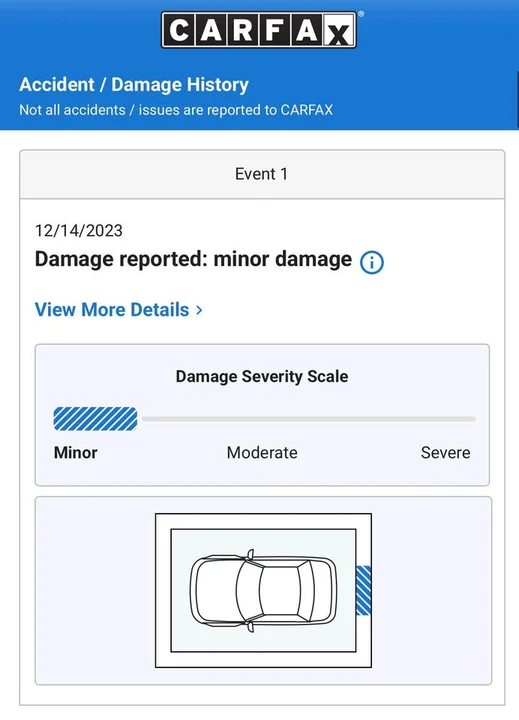Click the page scrollbar at the right edge
This screenshot has width=519, height=720.
517,100
